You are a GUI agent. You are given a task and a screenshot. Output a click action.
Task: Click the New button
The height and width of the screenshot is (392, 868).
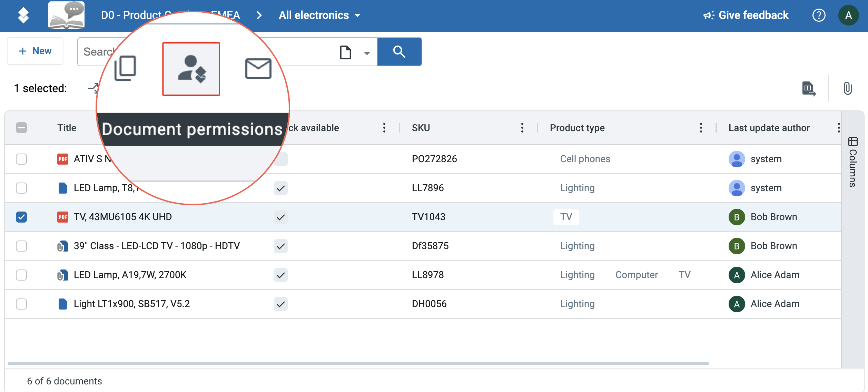(35, 51)
